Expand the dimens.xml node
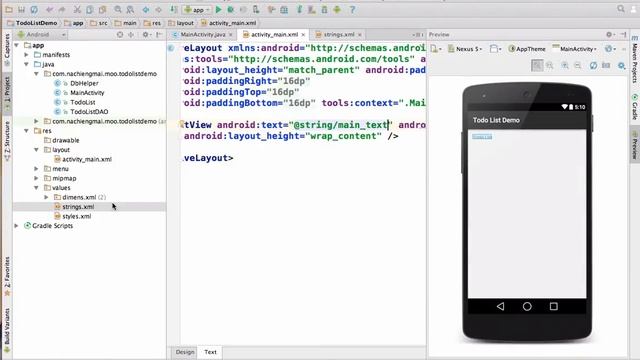640x360 pixels. (46, 197)
